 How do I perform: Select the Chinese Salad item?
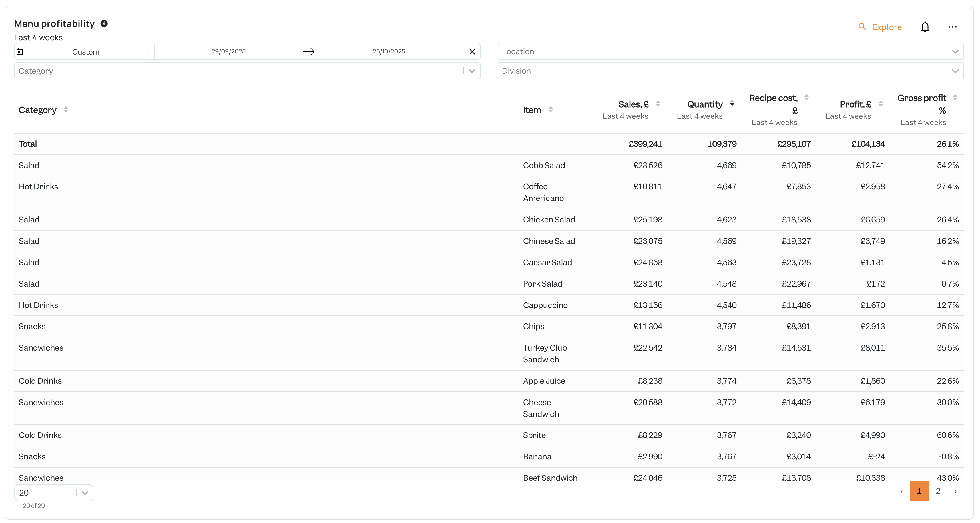click(549, 241)
